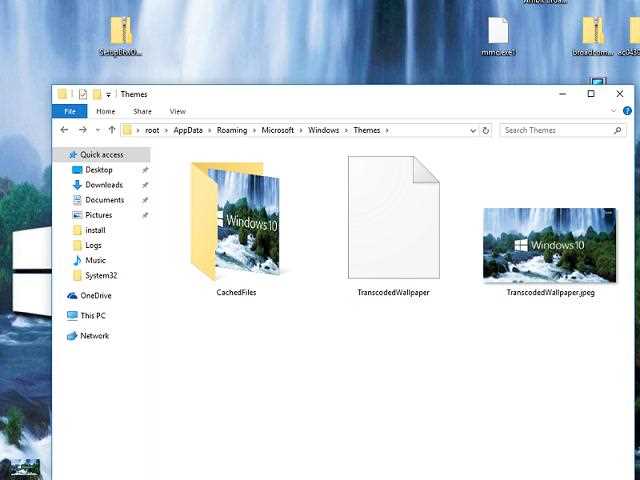Go up one folder level arrow
The width and height of the screenshot is (640, 480).
coord(112,130)
